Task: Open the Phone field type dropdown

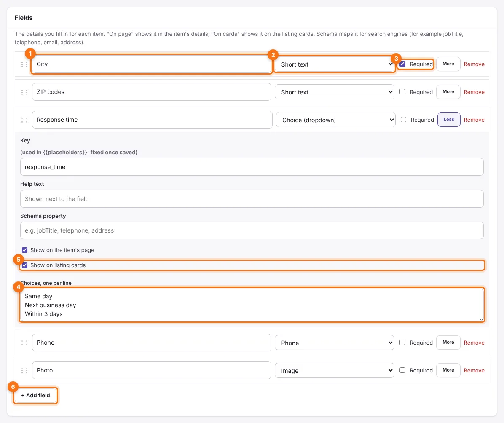Action: tap(335, 343)
